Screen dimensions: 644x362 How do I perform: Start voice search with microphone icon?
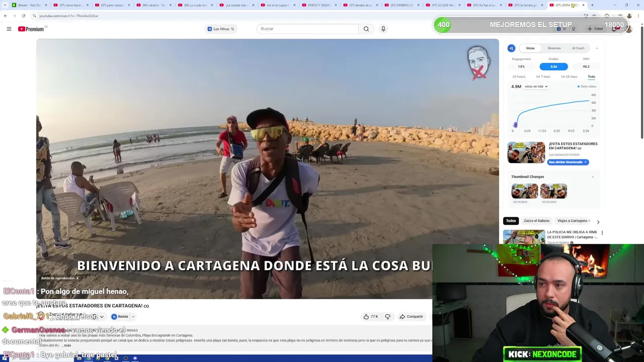coord(383,29)
